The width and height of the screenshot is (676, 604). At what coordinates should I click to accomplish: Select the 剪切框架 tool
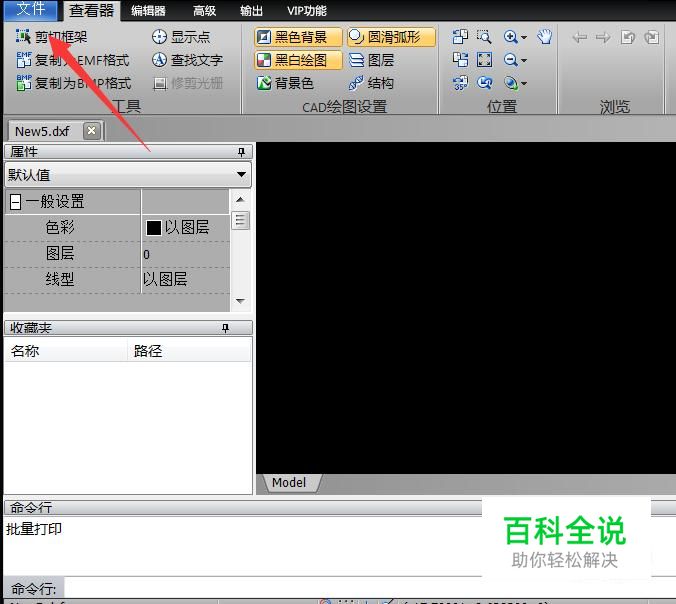pyautogui.click(x=51, y=37)
